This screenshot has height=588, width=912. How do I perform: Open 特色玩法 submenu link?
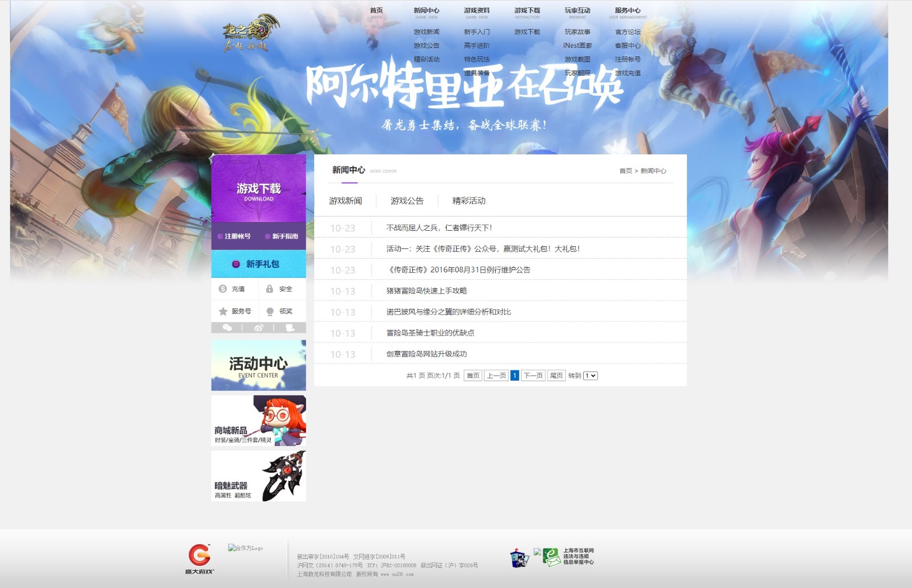pos(477,59)
